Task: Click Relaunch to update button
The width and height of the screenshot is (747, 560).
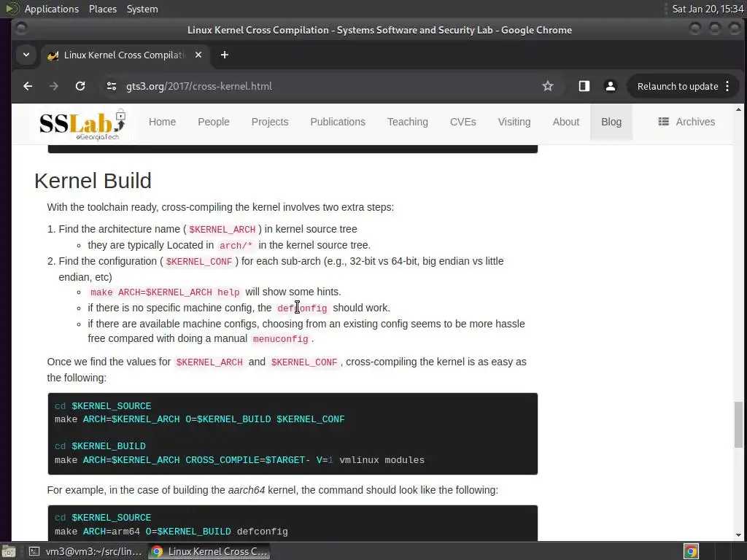Action: click(678, 86)
